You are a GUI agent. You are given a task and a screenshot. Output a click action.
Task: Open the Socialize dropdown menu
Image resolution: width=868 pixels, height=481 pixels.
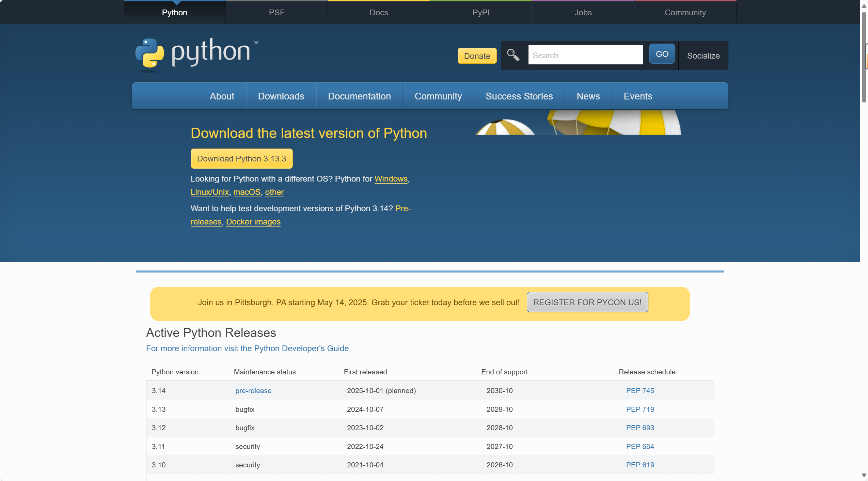click(x=703, y=56)
